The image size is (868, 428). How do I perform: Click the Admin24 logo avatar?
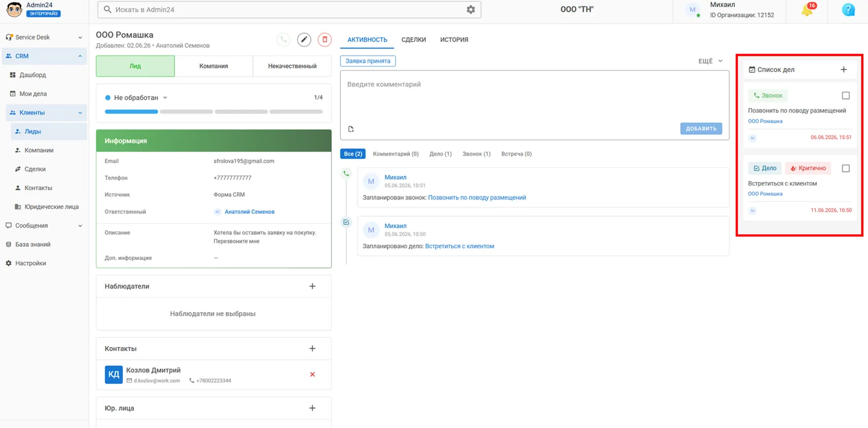pos(14,9)
